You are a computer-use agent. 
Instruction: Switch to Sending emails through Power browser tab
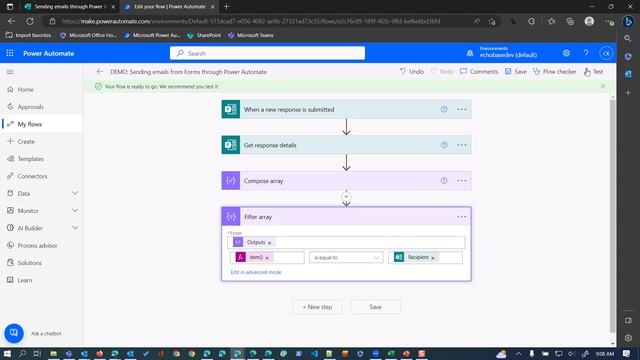coord(69,7)
